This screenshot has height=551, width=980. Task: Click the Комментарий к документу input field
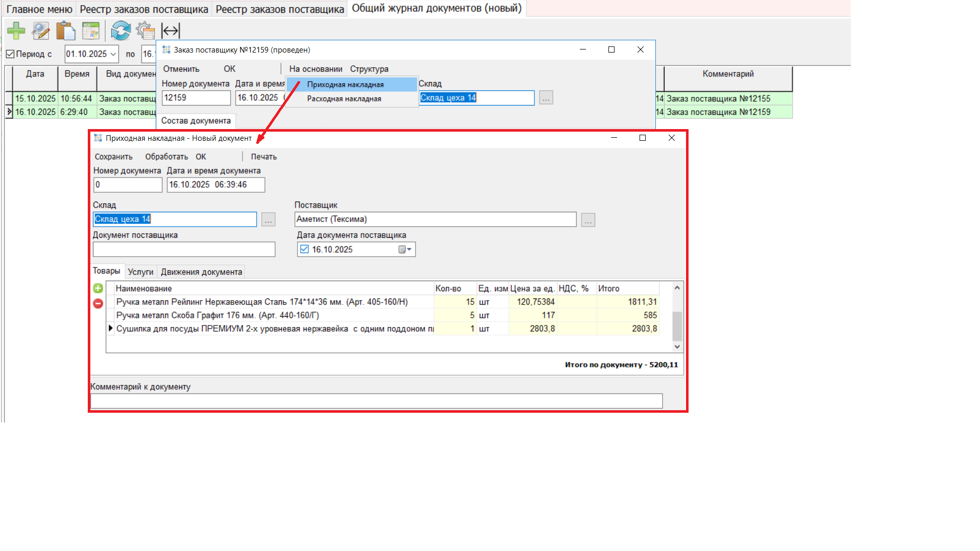tap(376, 401)
